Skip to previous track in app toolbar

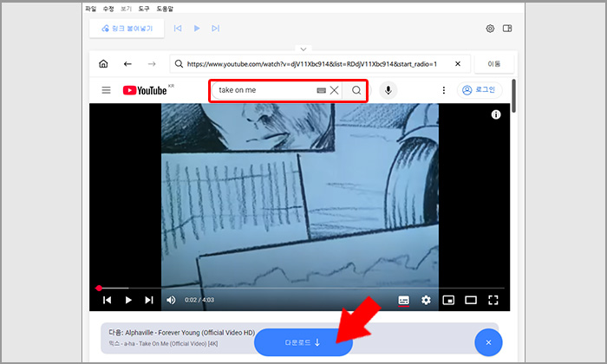tap(178, 29)
